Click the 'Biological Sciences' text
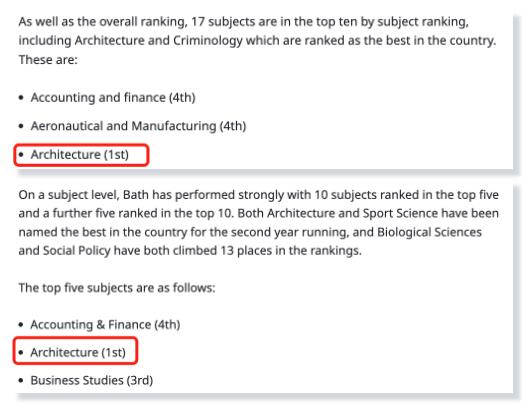Screen dimensions: 522x405 pyautogui.click(x=429, y=232)
